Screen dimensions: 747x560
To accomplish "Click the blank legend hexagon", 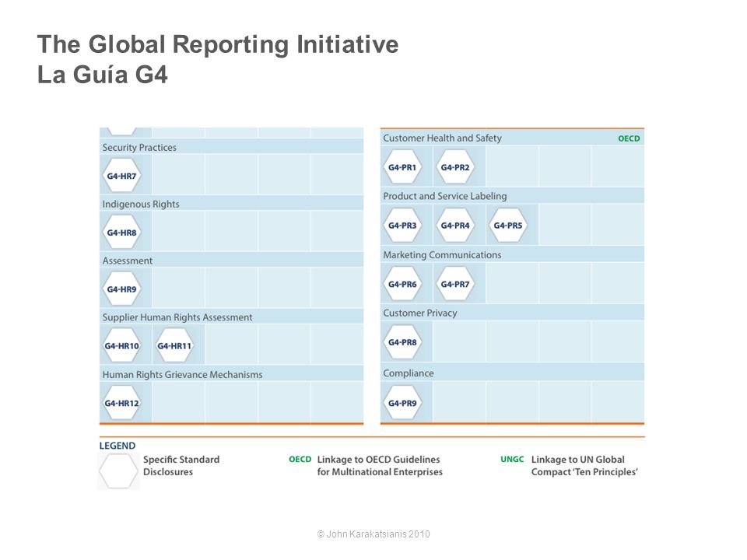I will [x=118, y=471].
